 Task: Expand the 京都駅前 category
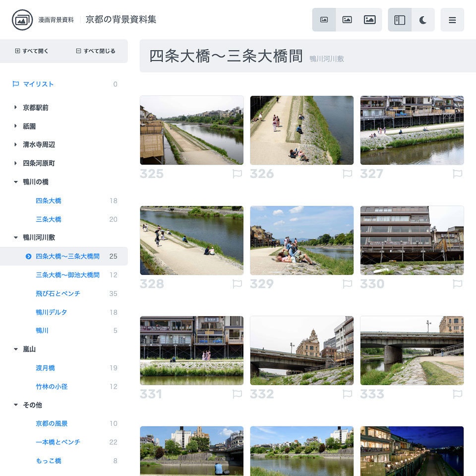pos(35,108)
